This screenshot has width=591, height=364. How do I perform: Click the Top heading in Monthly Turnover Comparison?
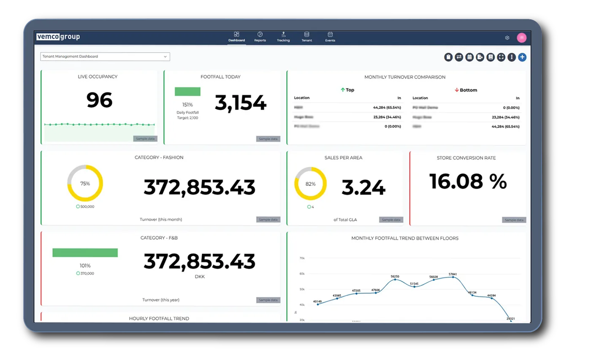347,90
